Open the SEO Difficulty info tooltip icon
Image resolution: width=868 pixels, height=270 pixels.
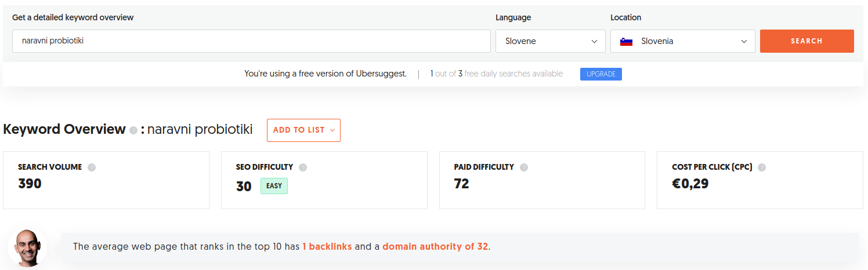coord(303,167)
